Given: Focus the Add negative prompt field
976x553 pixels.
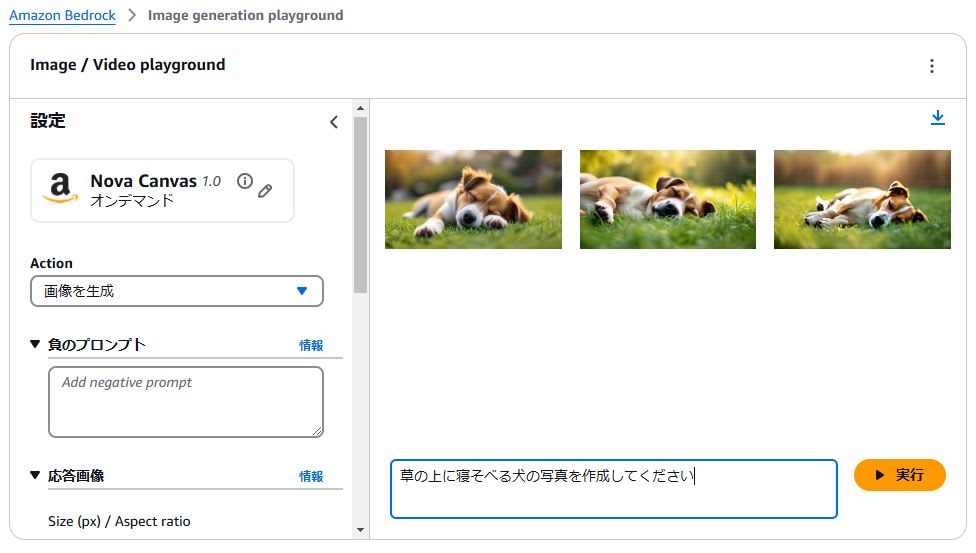Looking at the screenshot, I should click(185, 402).
